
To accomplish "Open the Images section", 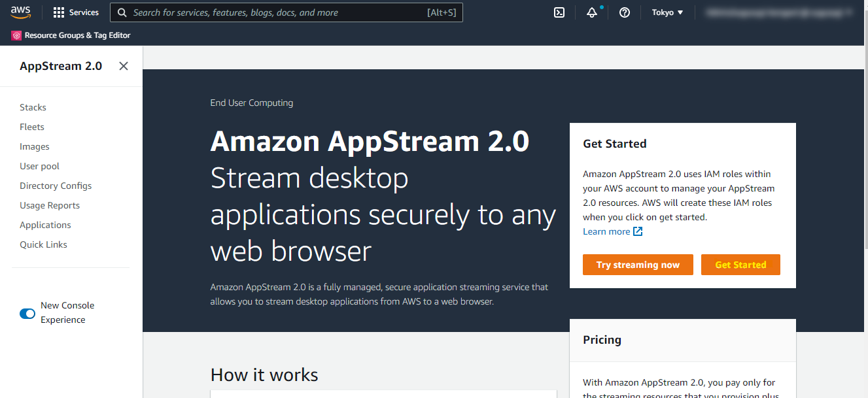I will point(35,146).
